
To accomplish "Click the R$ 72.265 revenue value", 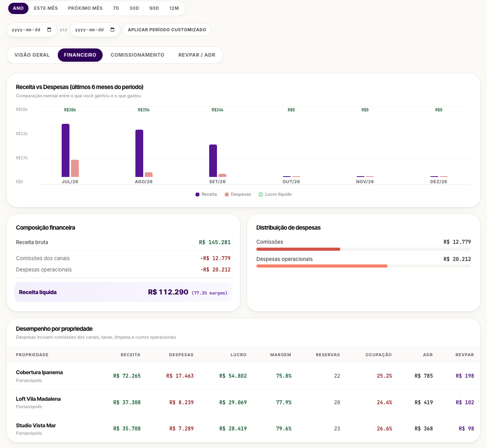I will [127, 376].
